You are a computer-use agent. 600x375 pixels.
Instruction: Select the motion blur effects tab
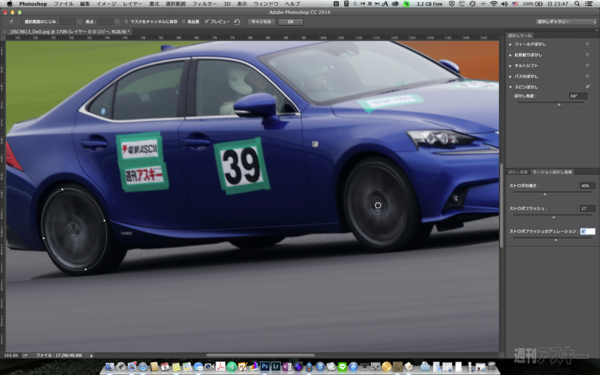coord(552,172)
